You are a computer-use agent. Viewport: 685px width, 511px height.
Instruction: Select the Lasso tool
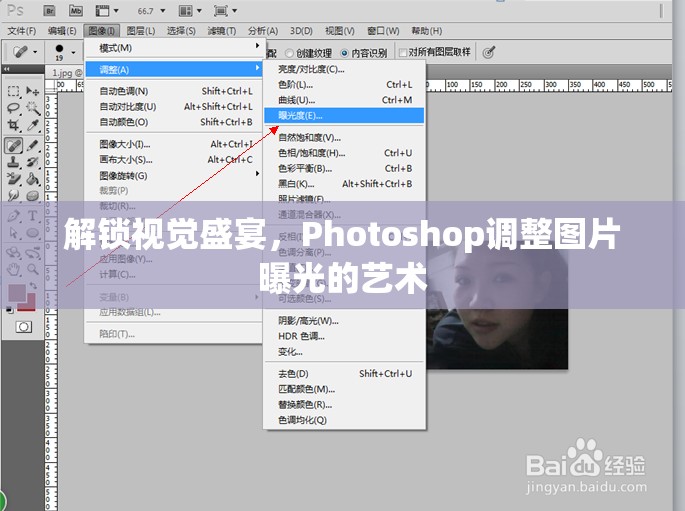coord(14,108)
